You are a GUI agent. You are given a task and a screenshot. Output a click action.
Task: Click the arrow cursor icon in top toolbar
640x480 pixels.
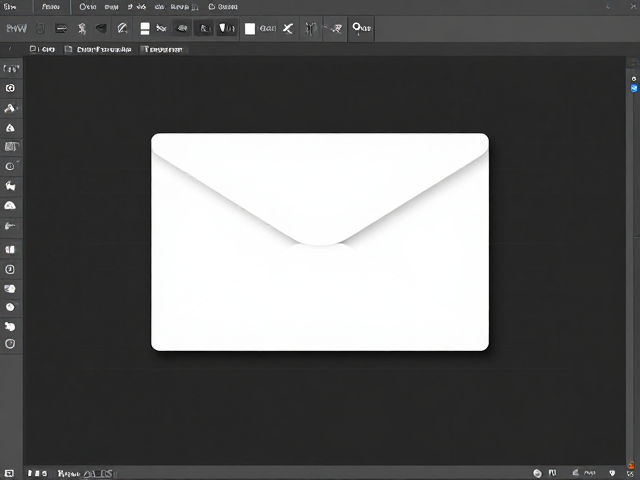336,28
